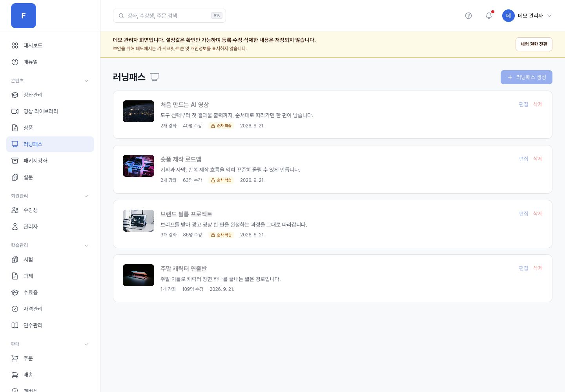The width and height of the screenshot is (565, 392).
Task: Open the 연수관리 book icon
Action: pos(15,325)
